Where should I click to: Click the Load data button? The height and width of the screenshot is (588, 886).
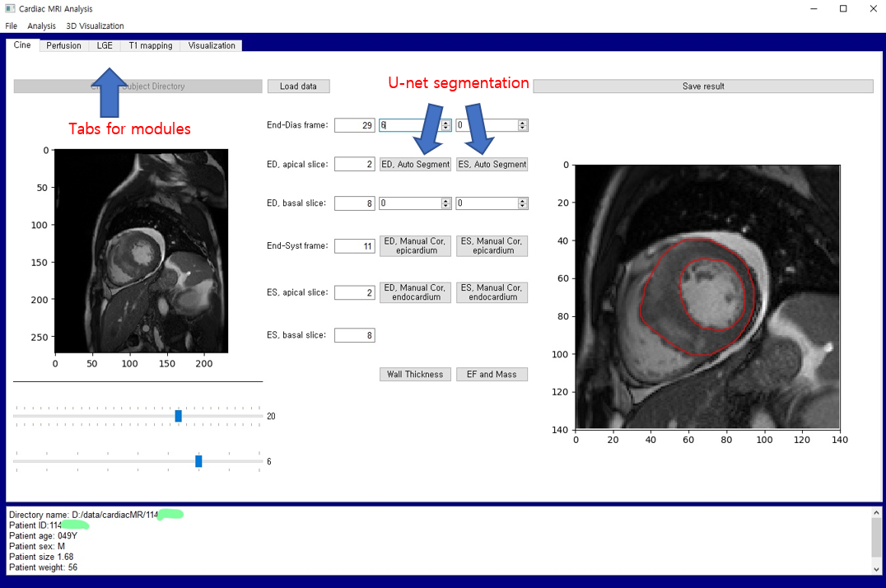(298, 86)
